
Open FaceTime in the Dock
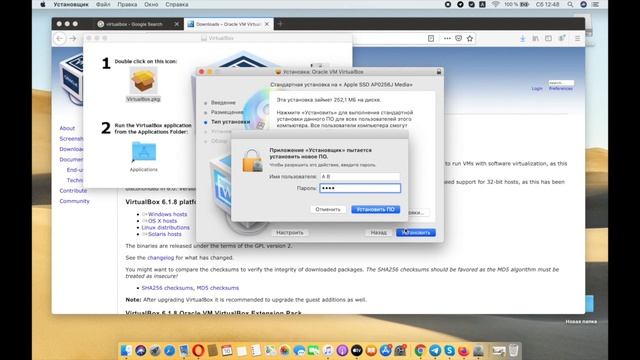313,350
